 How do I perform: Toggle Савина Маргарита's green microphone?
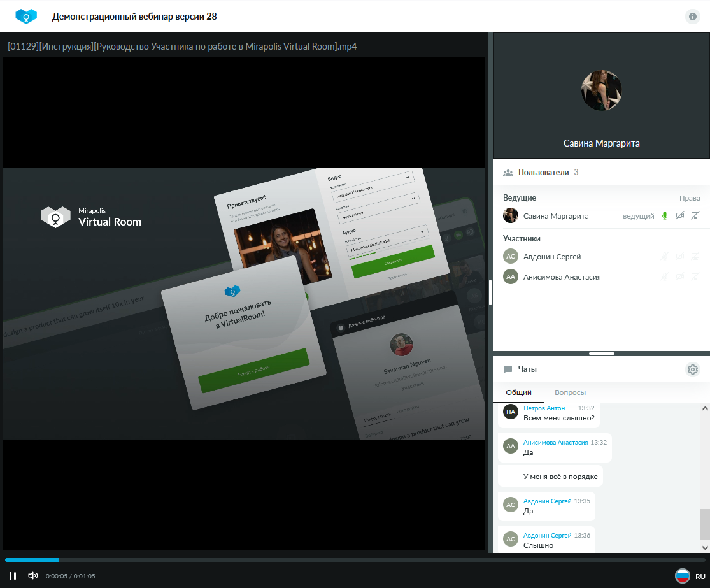(664, 215)
